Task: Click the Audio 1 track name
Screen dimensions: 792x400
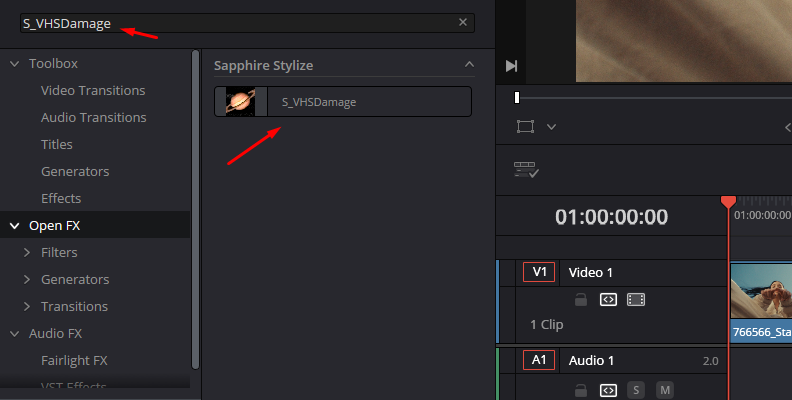Action: tap(591, 361)
